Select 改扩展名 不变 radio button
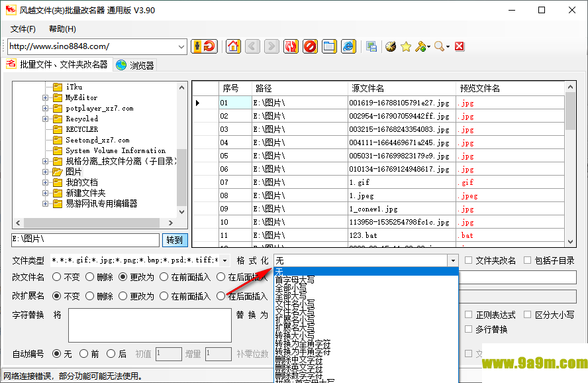Viewport: 588px width, 383px height. (57, 296)
